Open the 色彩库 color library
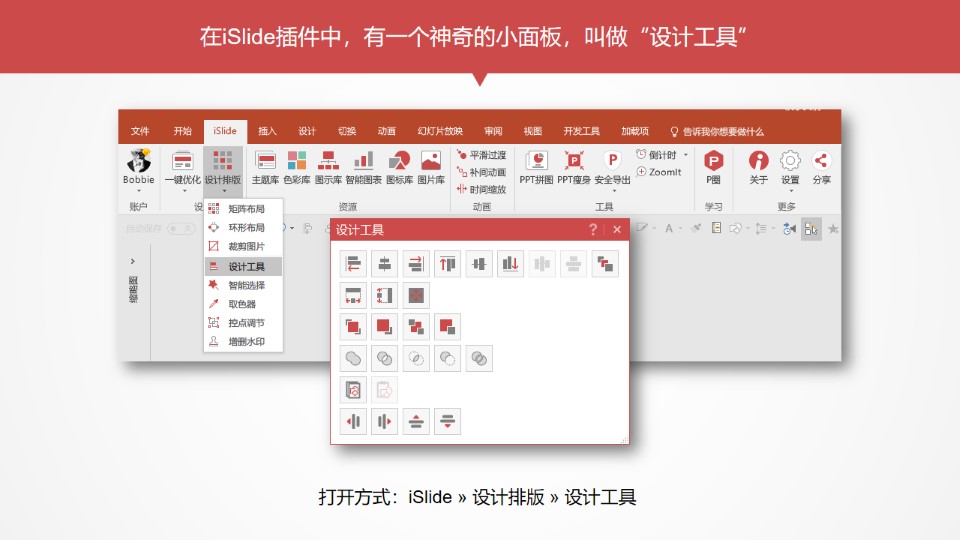 pos(297,167)
